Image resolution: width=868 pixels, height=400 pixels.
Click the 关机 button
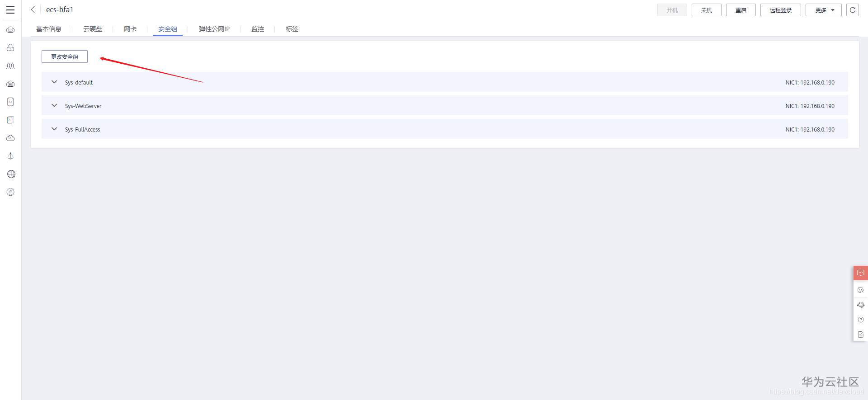click(707, 10)
